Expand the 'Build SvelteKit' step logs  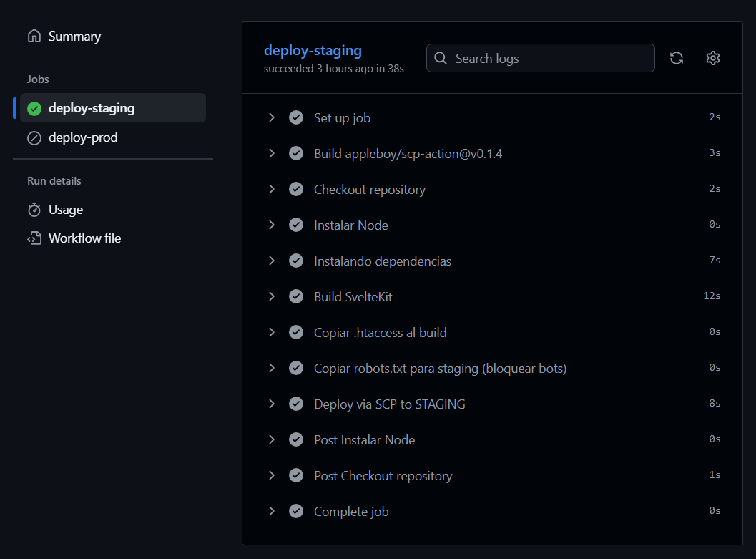click(272, 296)
